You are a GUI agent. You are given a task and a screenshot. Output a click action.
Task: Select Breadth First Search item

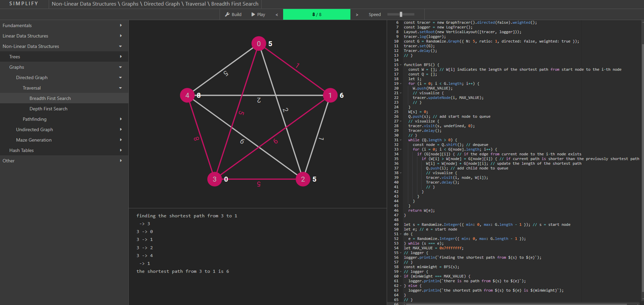tap(64, 98)
